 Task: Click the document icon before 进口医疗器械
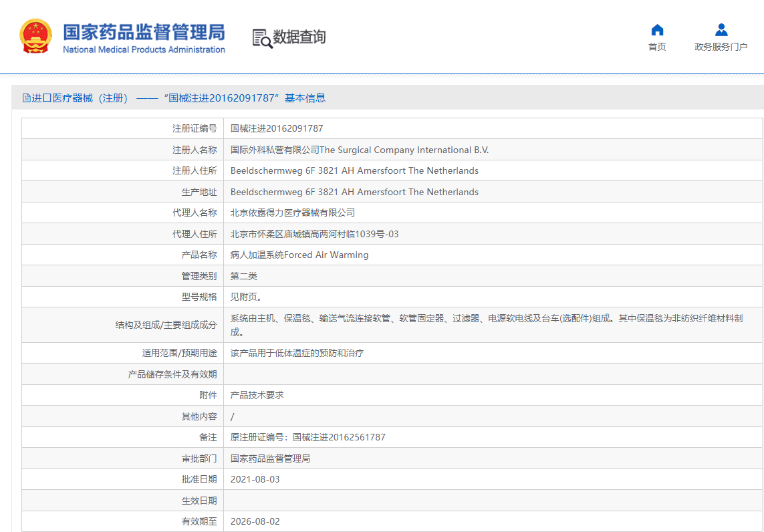coord(27,98)
